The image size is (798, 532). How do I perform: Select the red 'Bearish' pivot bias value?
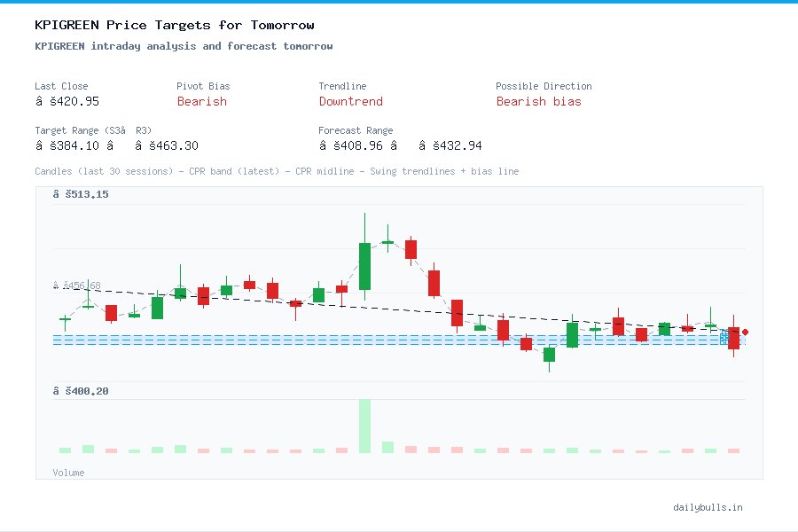[202, 101]
